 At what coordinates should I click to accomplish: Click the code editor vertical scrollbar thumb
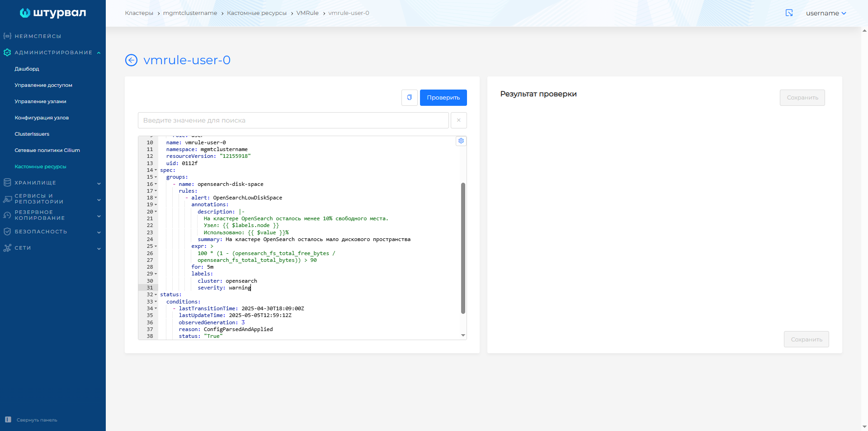463,248
